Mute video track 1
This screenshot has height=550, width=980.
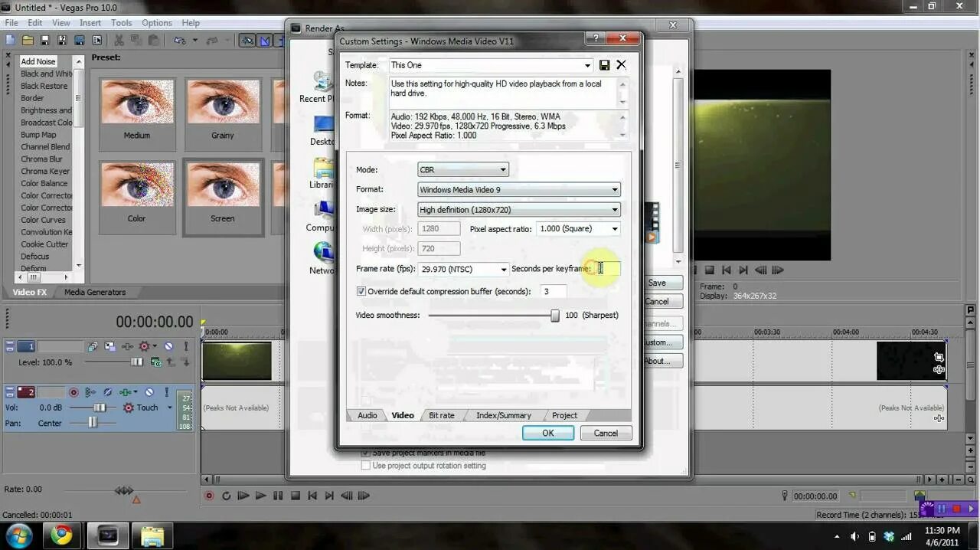click(x=168, y=346)
